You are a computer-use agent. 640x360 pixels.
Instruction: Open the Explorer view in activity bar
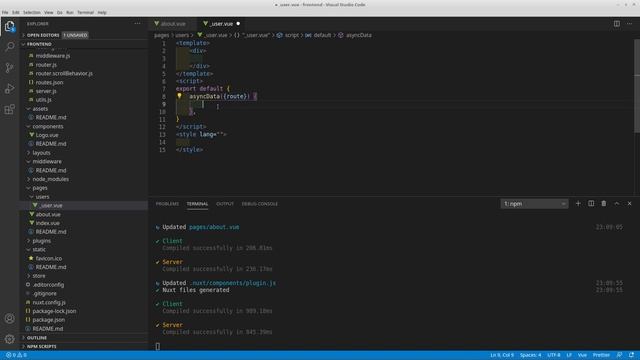(9, 27)
